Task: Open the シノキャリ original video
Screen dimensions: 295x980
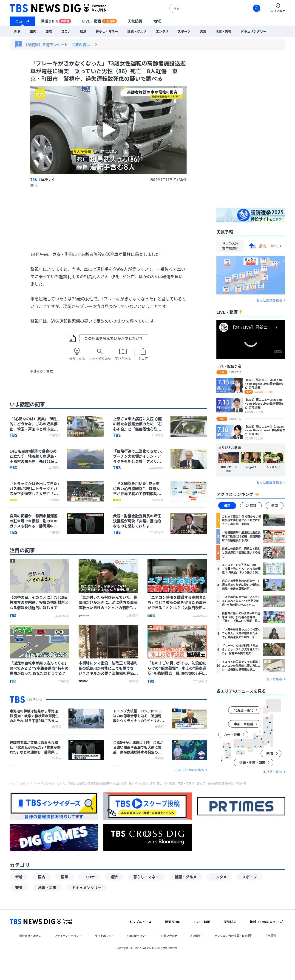Action: coord(273,460)
